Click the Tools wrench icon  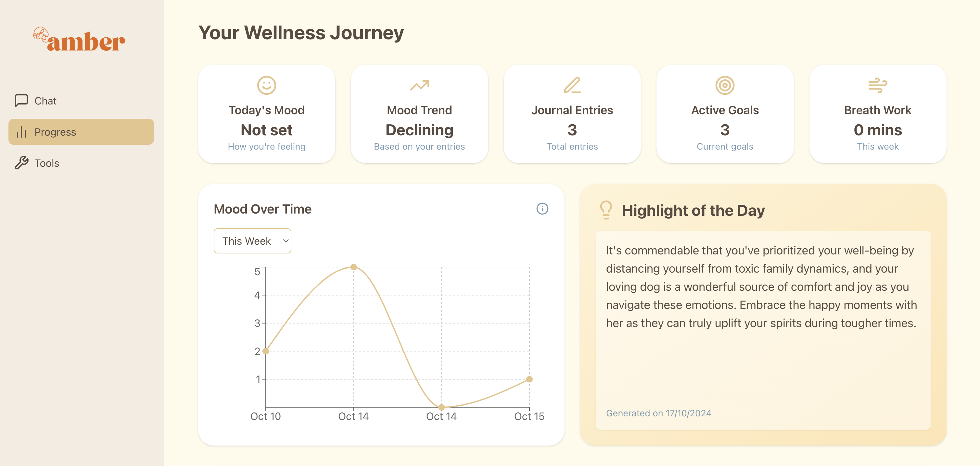[22, 163]
